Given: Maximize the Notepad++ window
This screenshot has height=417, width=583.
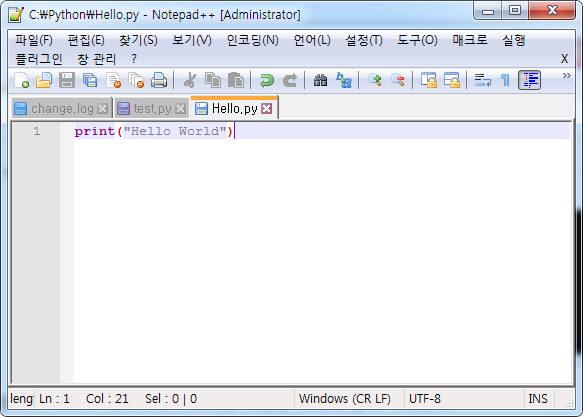Looking at the screenshot, I should point(515,10).
